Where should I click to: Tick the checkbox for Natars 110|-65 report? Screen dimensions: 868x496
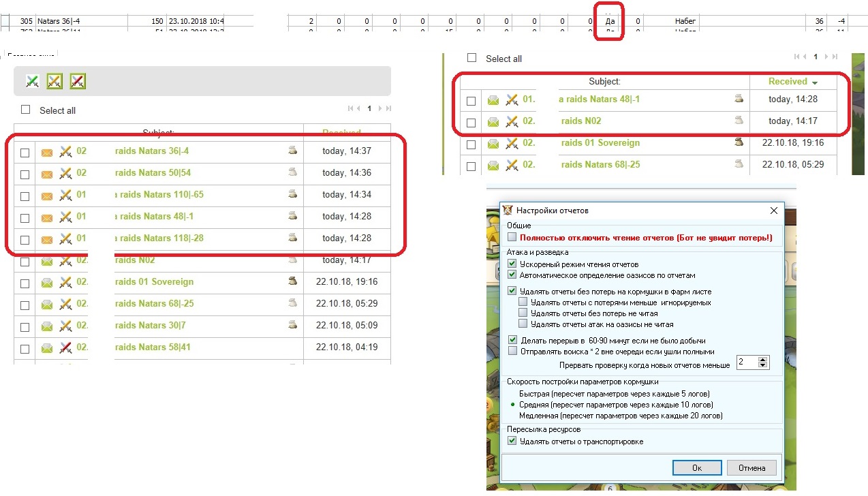coord(25,196)
